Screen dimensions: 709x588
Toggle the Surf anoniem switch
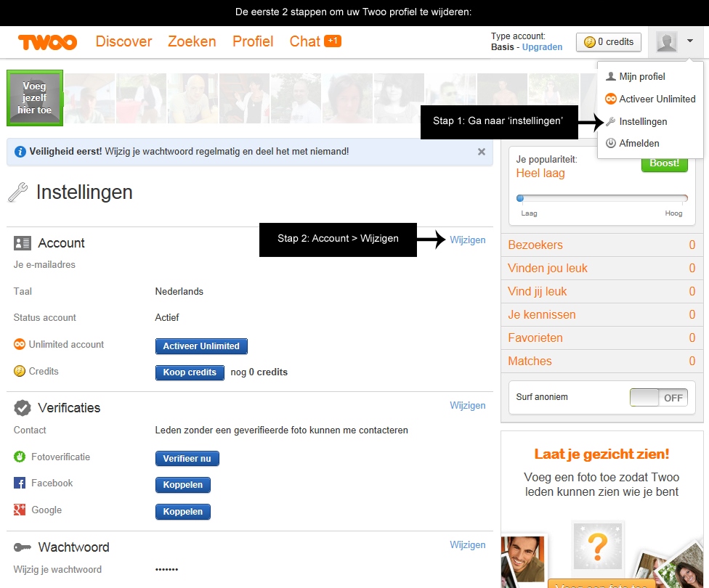tap(658, 398)
